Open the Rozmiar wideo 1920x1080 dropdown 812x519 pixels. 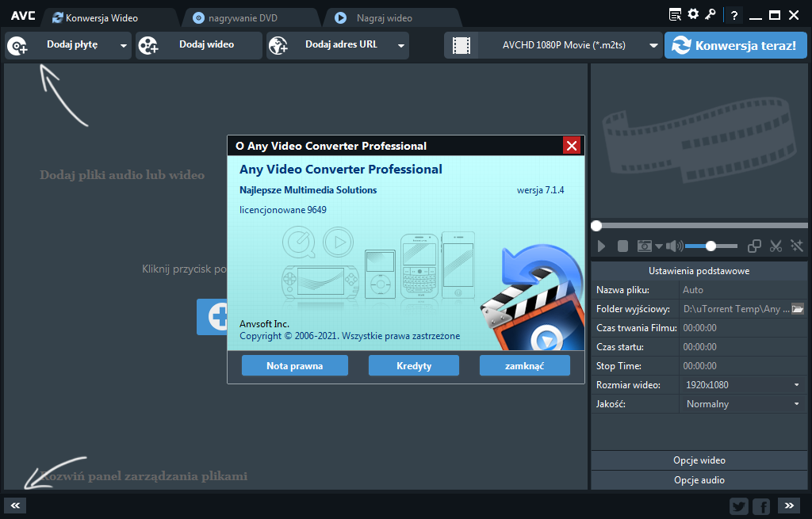click(x=742, y=385)
